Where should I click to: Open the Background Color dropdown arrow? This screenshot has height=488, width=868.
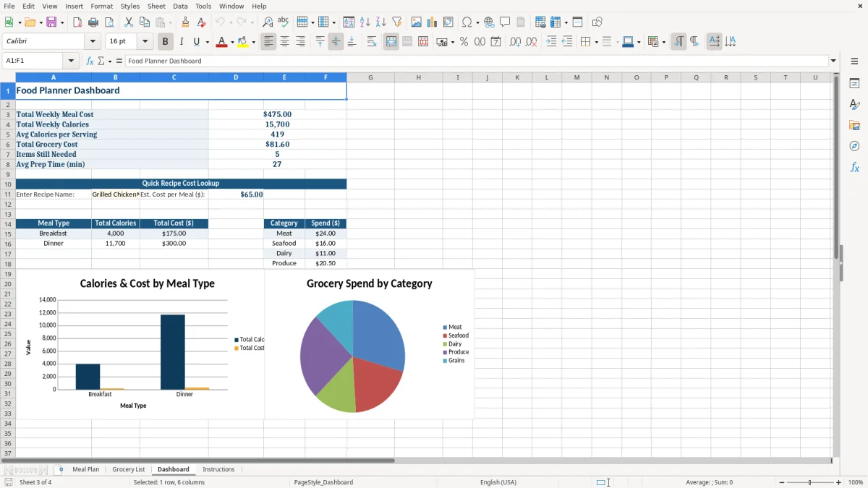pos(255,42)
